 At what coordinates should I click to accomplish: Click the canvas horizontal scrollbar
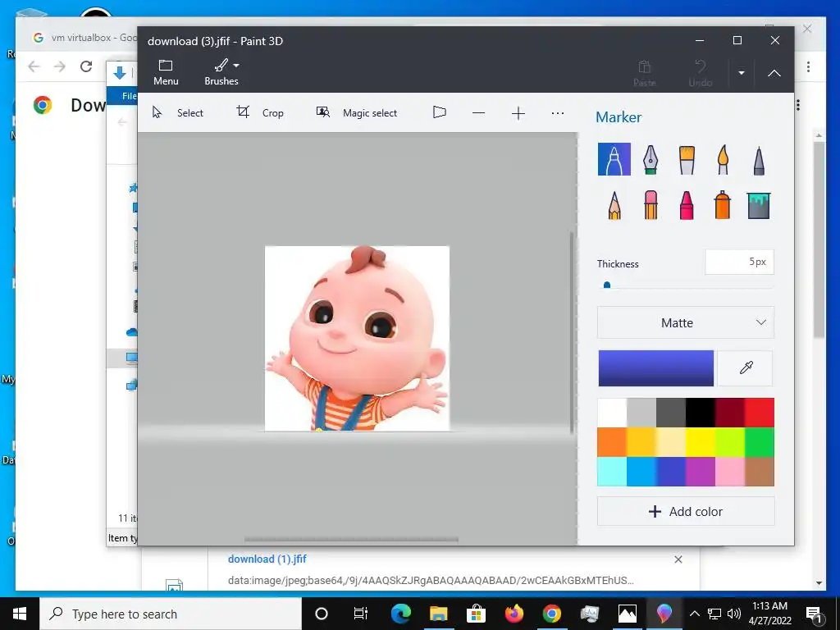pyautogui.click(x=351, y=540)
